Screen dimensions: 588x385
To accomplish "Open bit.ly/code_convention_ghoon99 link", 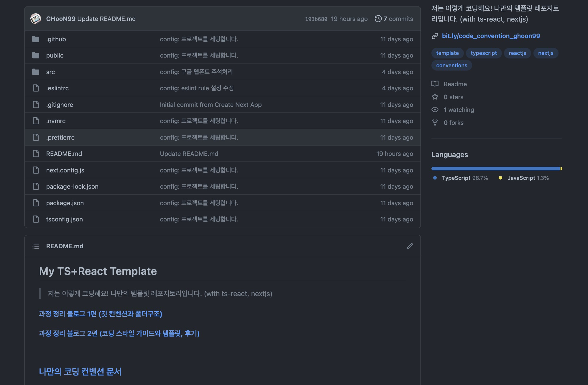I will pos(491,36).
